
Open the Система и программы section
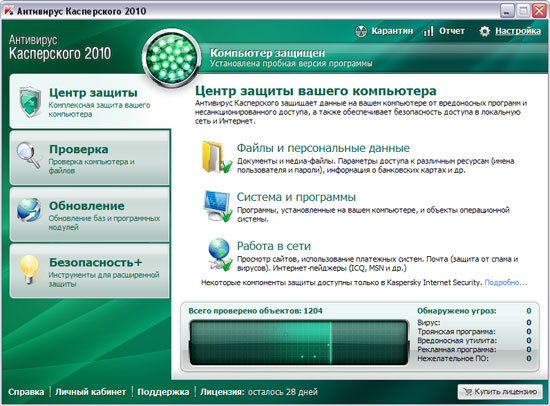pos(296,197)
